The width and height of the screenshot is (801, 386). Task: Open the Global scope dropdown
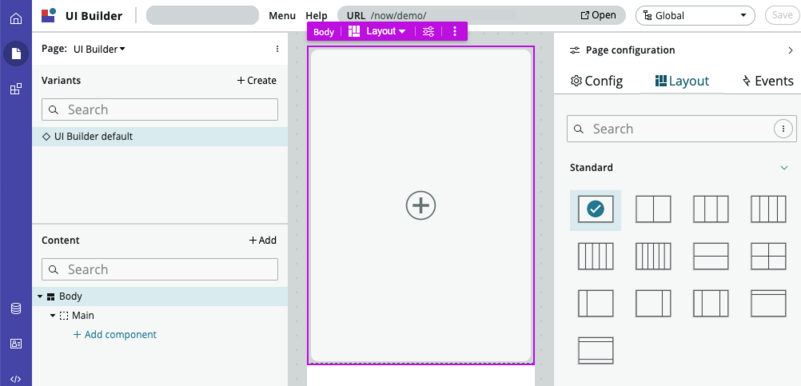point(695,15)
